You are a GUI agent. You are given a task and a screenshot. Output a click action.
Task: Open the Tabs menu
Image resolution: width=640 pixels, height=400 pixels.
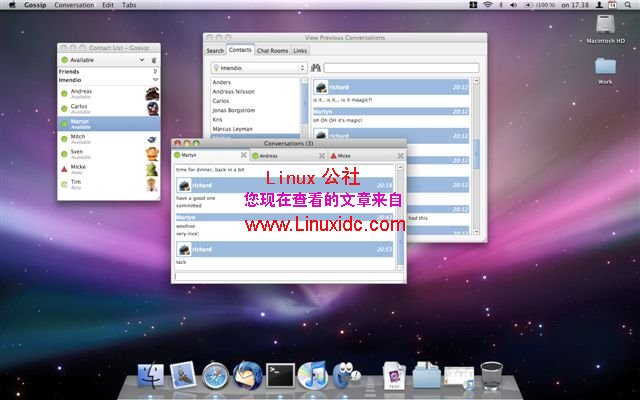point(129,5)
